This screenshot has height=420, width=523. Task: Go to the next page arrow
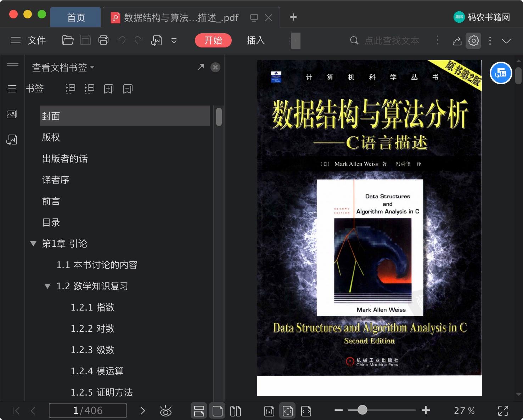(143, 411)
